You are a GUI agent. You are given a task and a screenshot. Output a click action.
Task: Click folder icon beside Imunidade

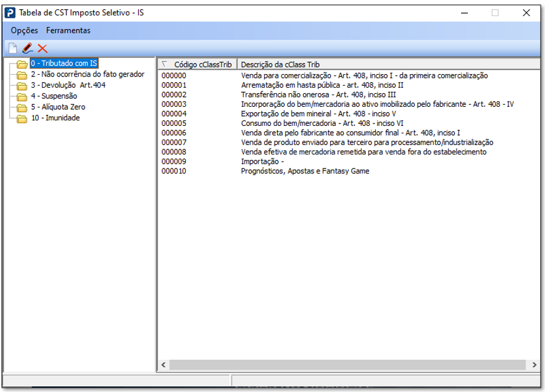pyautogui.click(x=22, y=119)
